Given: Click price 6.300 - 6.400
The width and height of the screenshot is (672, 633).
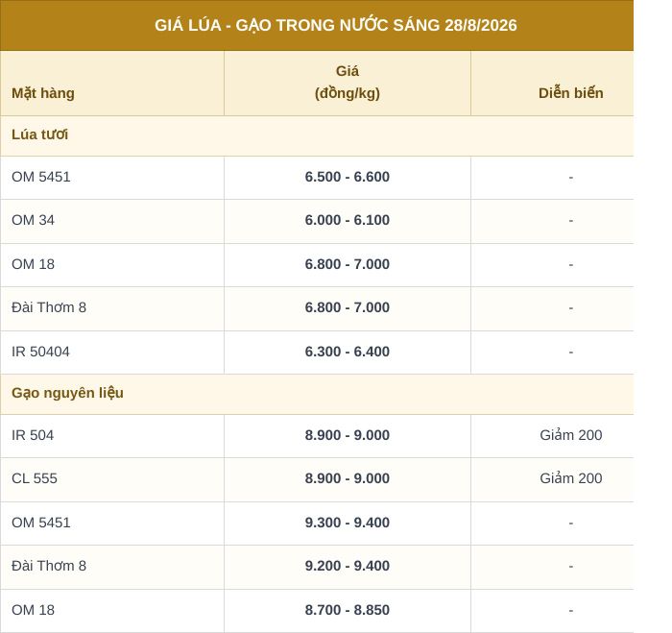Looking at the screenshot, I should [x=348, y=352].
